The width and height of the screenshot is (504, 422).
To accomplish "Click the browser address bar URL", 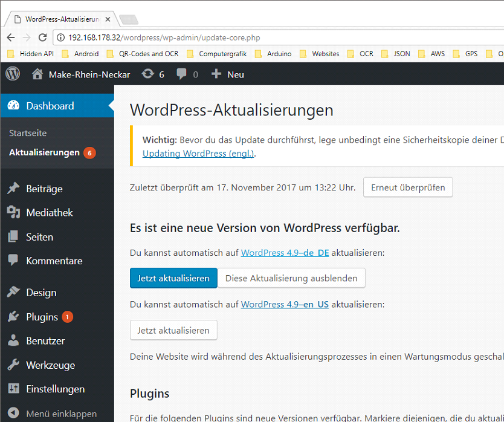I will pyautogui.click(x=164, y=37).
